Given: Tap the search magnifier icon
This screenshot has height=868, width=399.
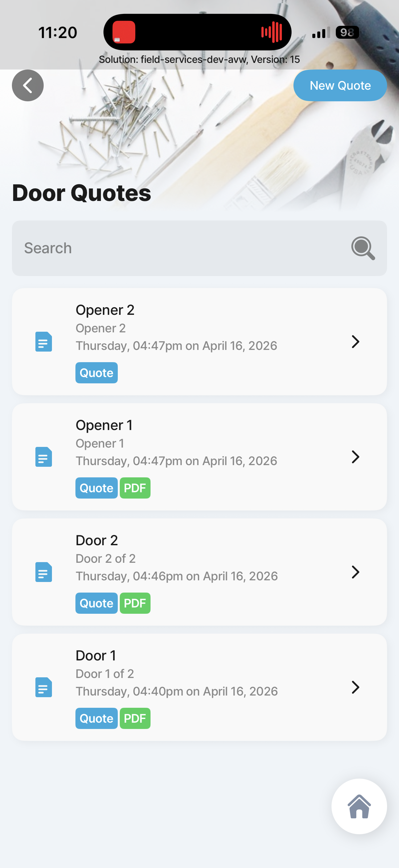Looking at the screenshot, I should (363, 248).
